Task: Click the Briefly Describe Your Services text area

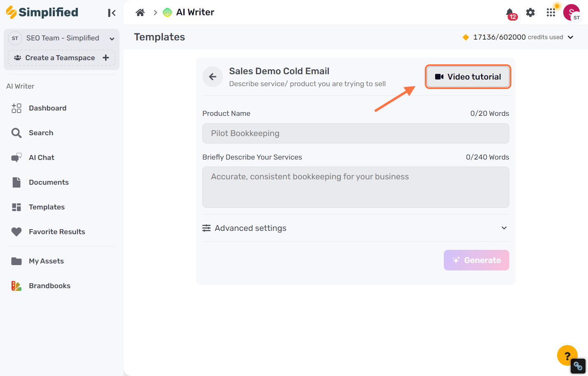Action: click(356, 187)
